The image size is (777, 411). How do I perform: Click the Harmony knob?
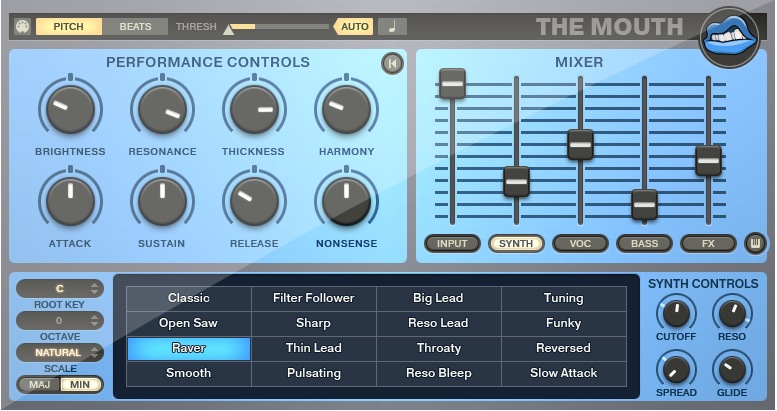[346, 109]
